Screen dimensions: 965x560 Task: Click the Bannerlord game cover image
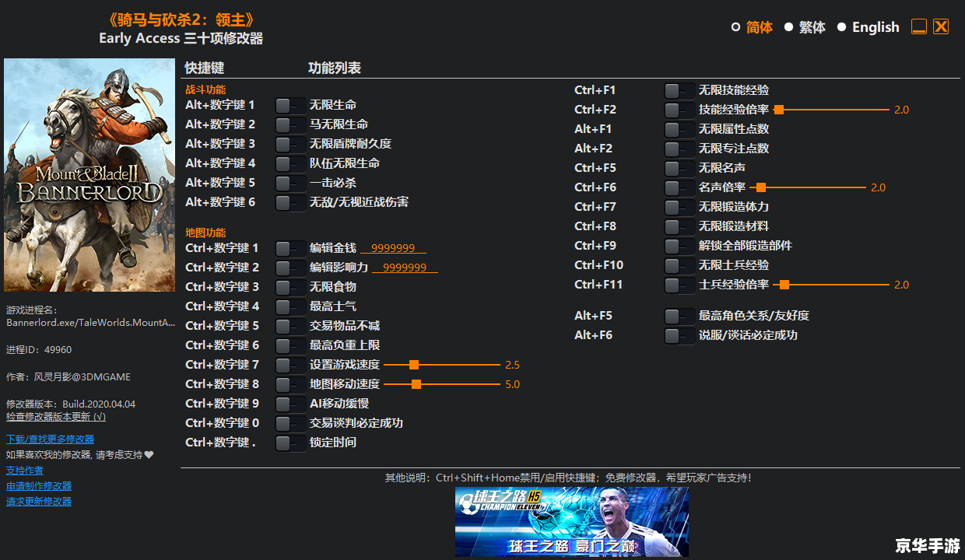point(89,175)
